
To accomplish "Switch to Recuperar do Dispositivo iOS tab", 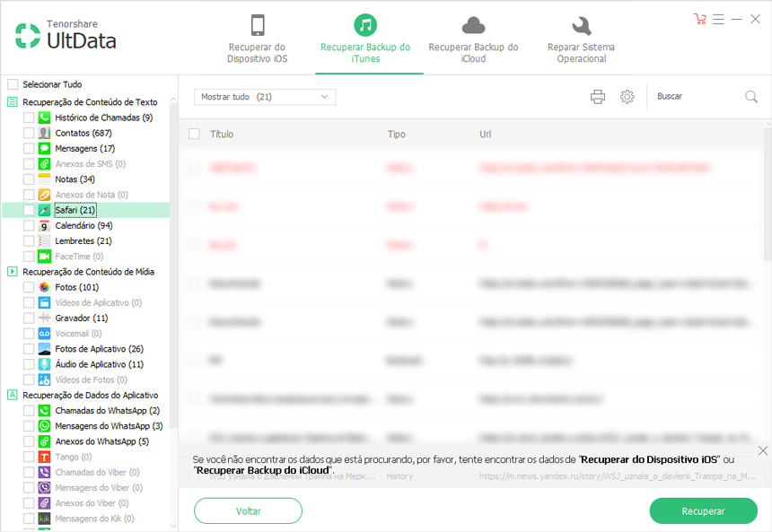I will pos(257,39).
